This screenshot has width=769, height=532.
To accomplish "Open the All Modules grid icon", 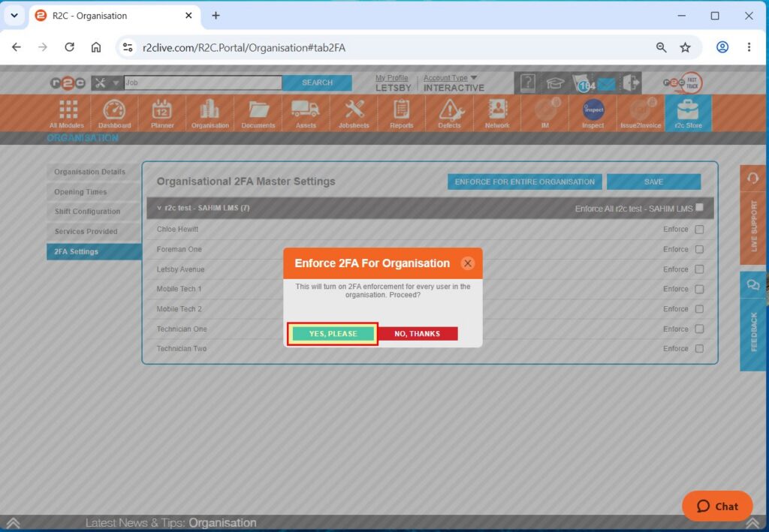I will pos(67,113).
